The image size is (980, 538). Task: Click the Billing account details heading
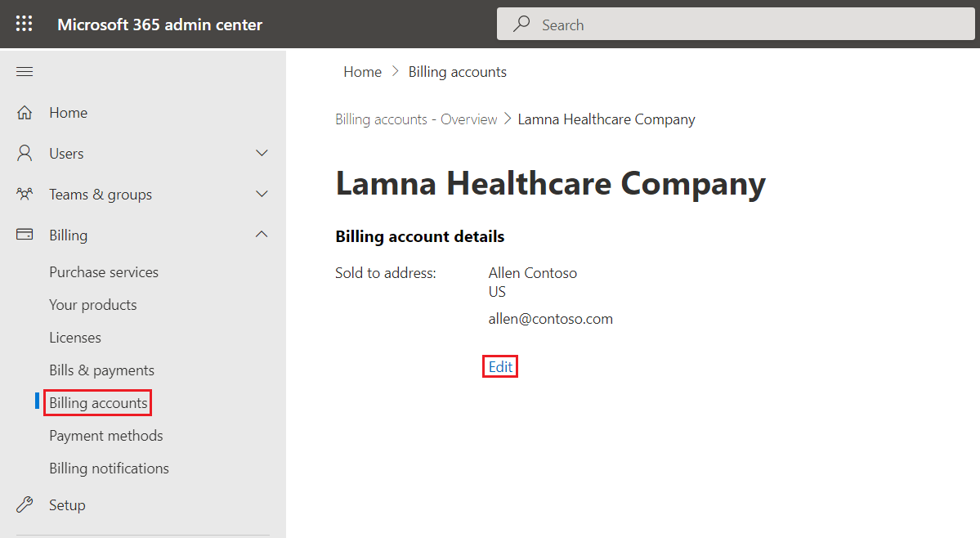pos(420,237)
